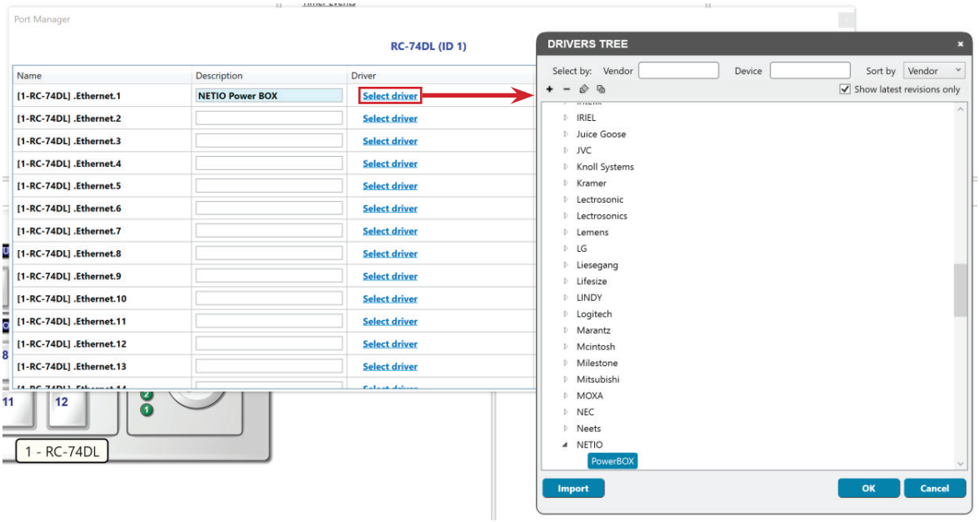Expand the Lectrosonic vendor arrow
The width and height of the screenshot is (980, 522).
point(565,199)
